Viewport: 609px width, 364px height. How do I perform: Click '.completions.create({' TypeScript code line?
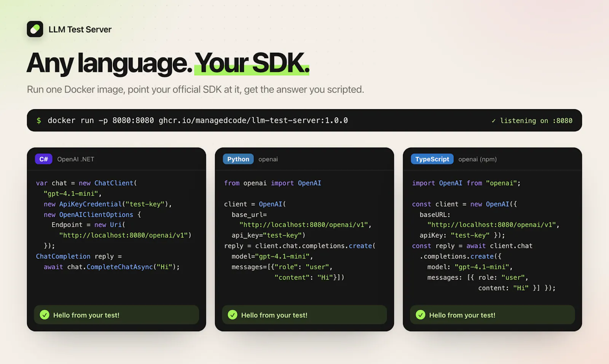coord(461,256)
